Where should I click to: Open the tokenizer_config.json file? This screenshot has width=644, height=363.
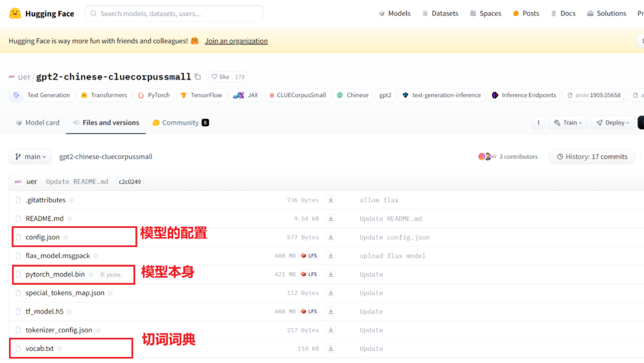pyautogui.click(x=58, y=330)
